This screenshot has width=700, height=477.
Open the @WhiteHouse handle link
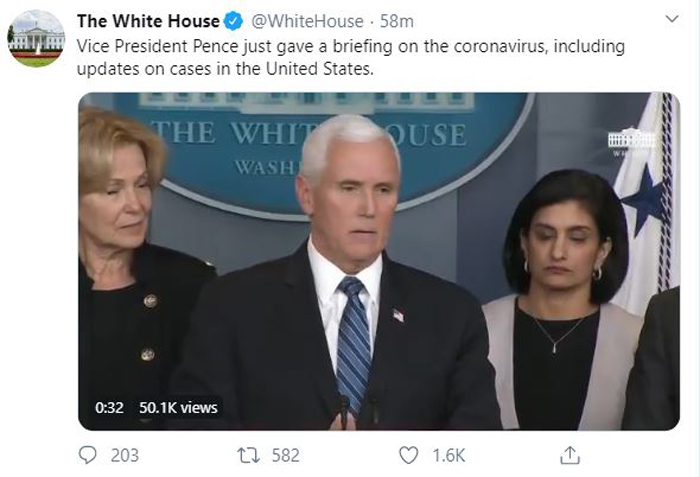tap(307, 21)
